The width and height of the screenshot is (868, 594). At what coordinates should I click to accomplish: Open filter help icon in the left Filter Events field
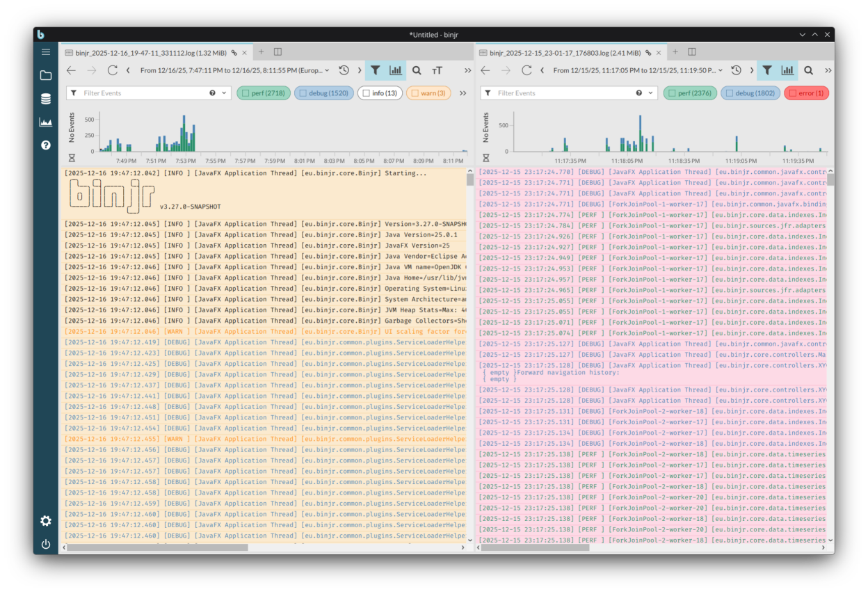coord(213,93)
